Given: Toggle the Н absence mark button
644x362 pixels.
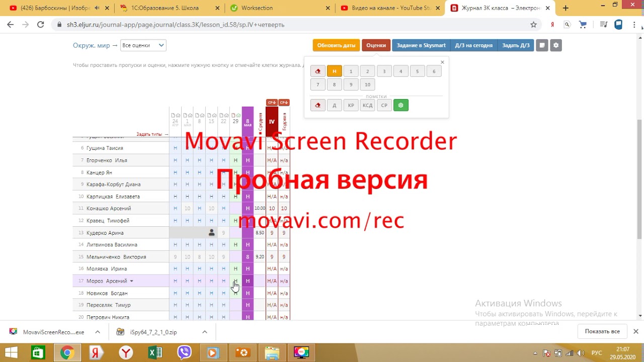Looking at the screenshot, I should coord(334,71).
